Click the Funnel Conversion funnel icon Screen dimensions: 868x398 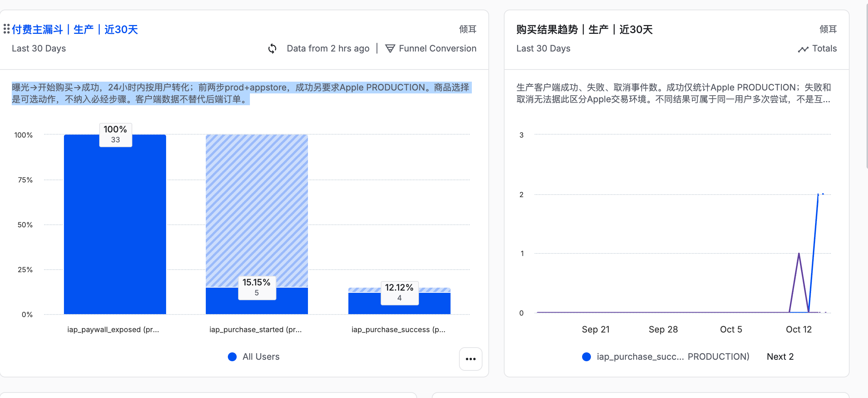pos(390,49)
